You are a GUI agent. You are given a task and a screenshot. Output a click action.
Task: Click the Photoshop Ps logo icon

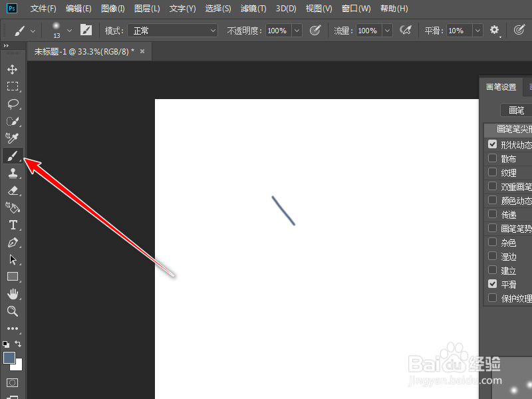[12, 9]
